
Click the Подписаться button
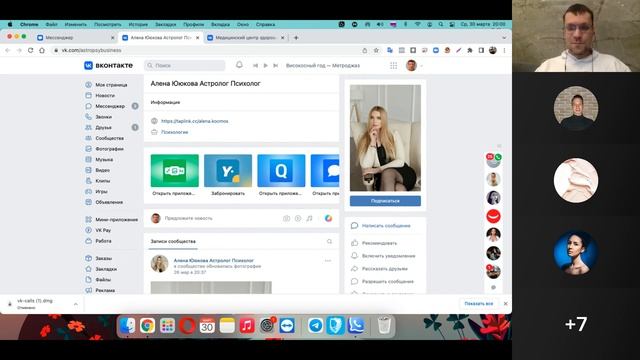(x=385, y=201)
